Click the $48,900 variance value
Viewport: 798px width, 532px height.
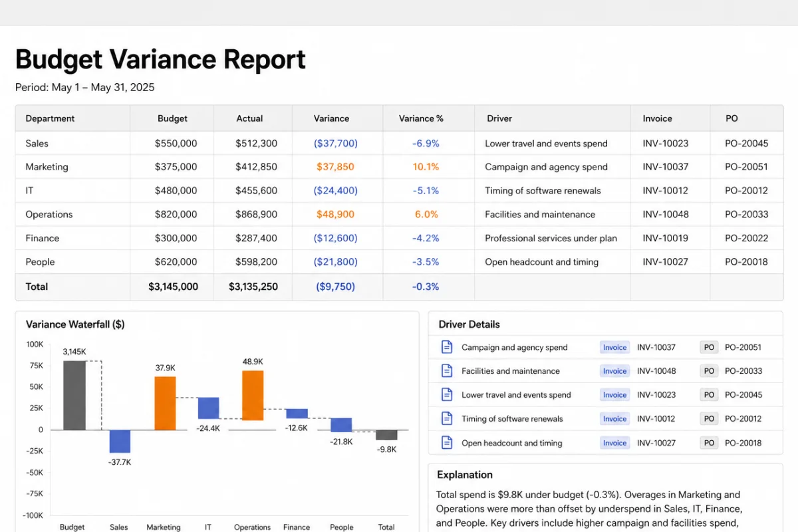[x=336, y=214]
